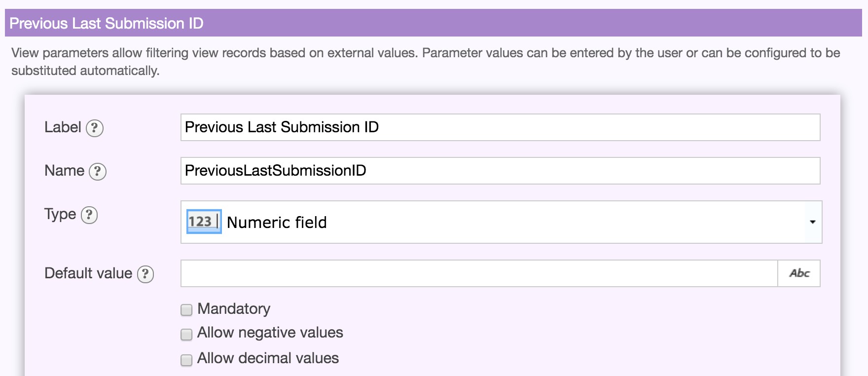Screen dimensions: 868x376
Task: Enable Allow decimal values
Action: (x=186, y=359)
